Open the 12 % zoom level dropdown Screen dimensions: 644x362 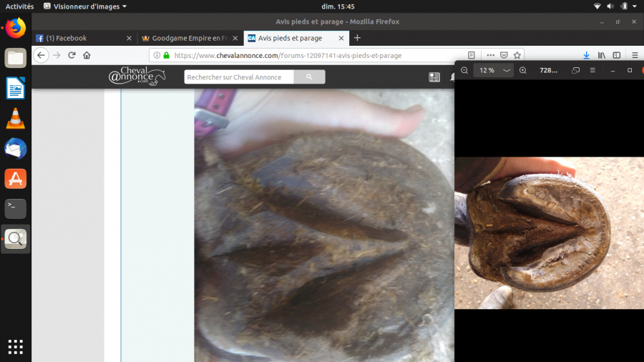(x=507, y=70)
